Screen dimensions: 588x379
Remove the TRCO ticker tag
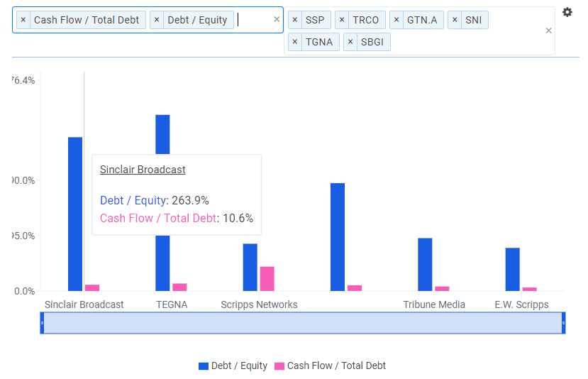click(342, 20)
